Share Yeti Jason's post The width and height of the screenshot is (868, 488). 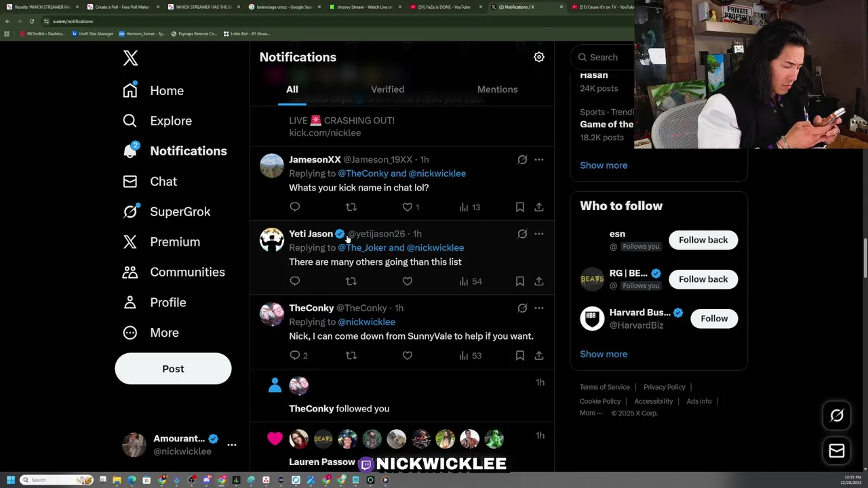[x=539, y=281]
